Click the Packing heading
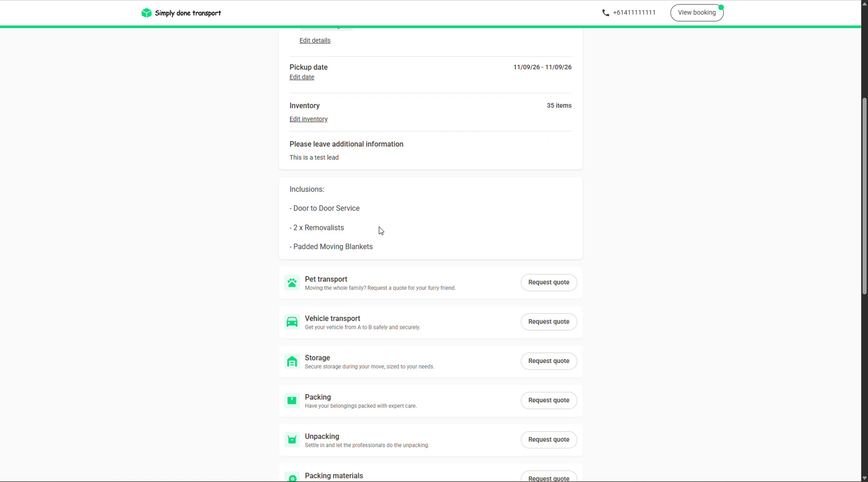The height and width of the screenshot is (482, 868). point(318,397)
